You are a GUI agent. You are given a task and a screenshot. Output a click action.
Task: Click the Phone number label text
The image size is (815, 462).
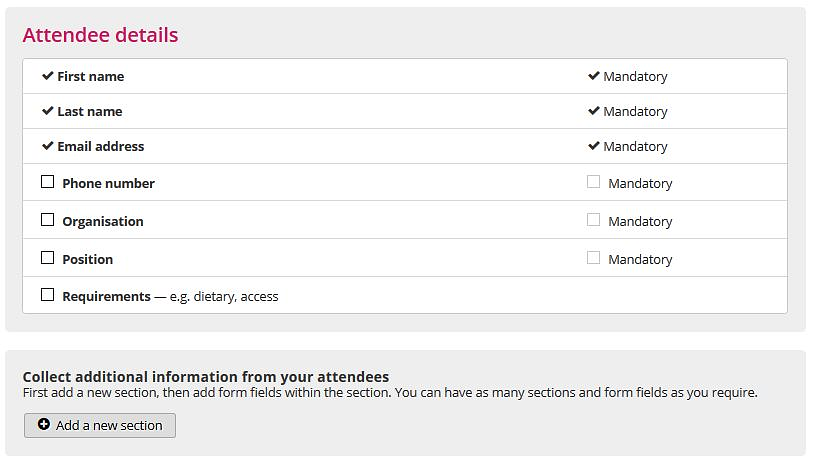click(x=108, y=183)
